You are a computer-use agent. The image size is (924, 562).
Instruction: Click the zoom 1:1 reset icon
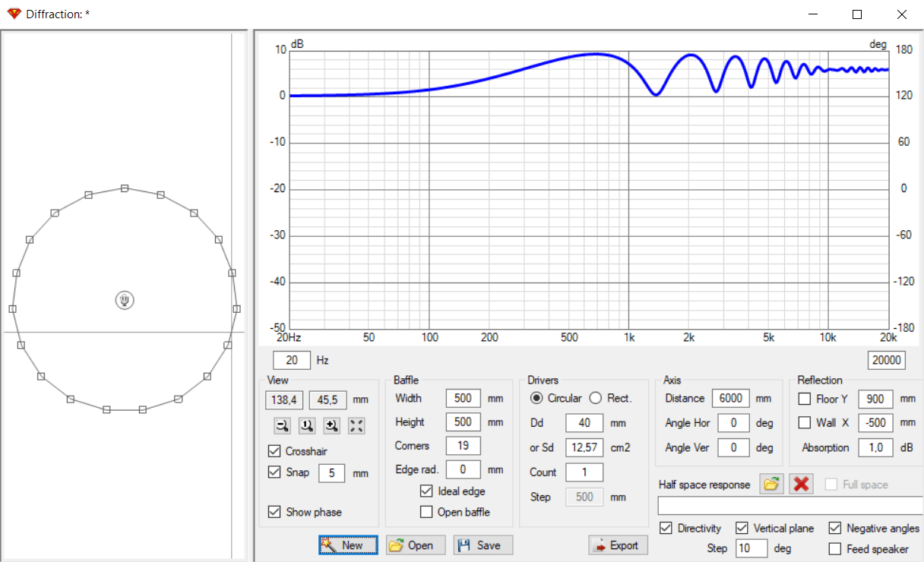click(x=307, y=426)
